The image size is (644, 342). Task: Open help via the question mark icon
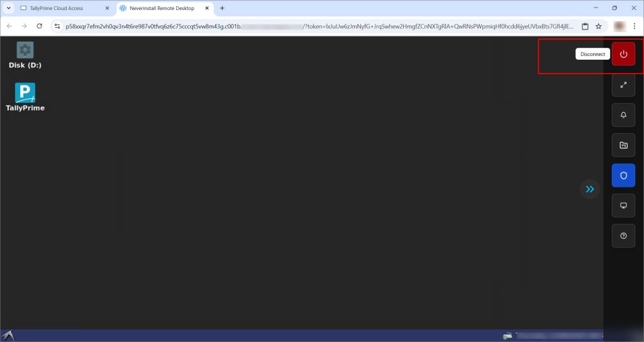(623, 236)
